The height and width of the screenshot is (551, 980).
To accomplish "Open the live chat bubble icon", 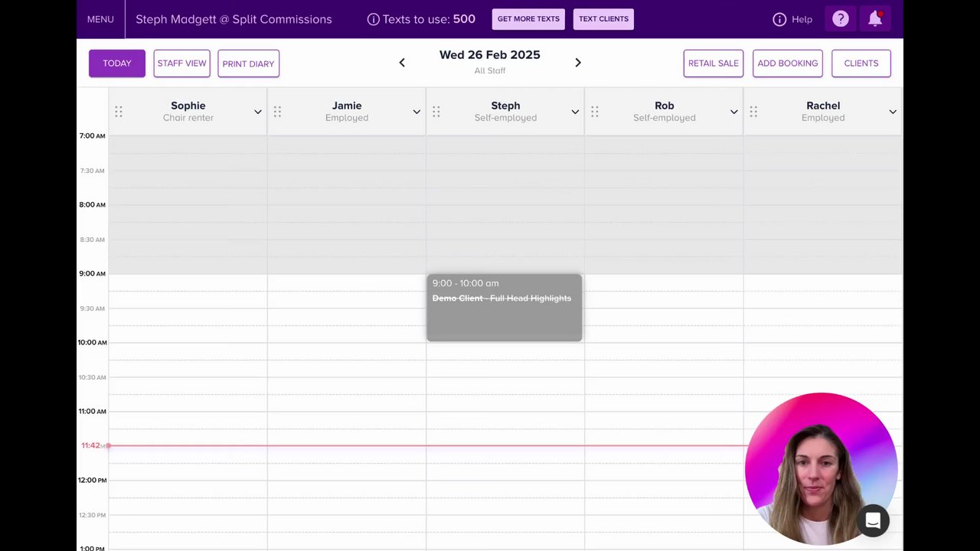I will point(873,521).
